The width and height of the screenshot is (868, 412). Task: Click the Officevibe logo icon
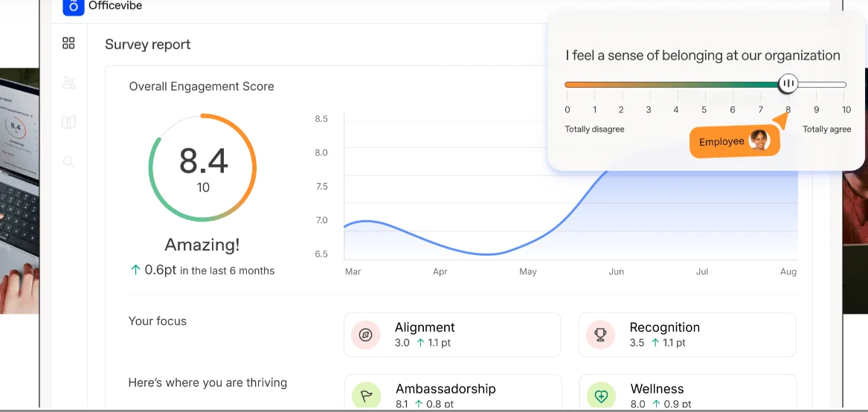72,6
